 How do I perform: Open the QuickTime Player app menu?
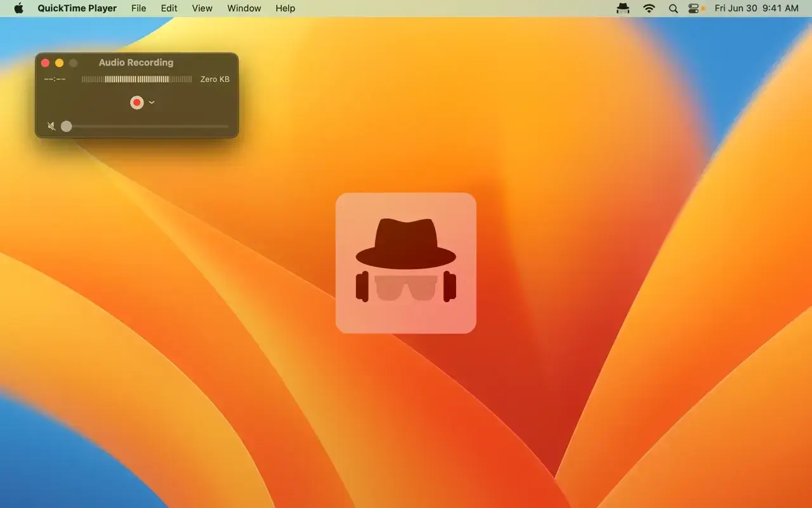point(77,8)
